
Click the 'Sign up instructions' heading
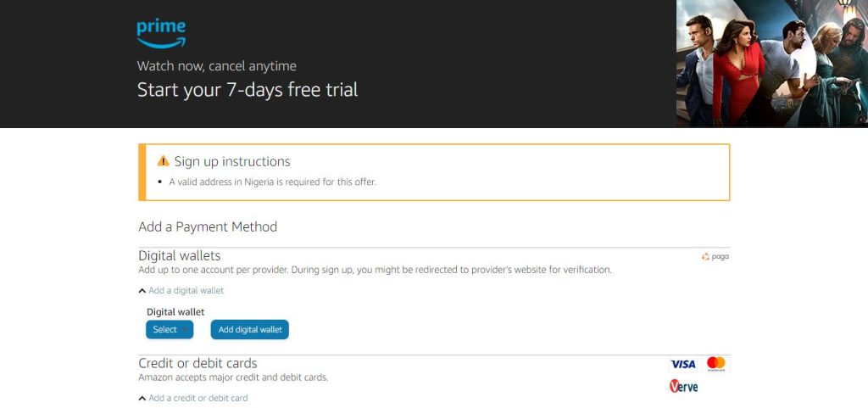pos(232,161)
